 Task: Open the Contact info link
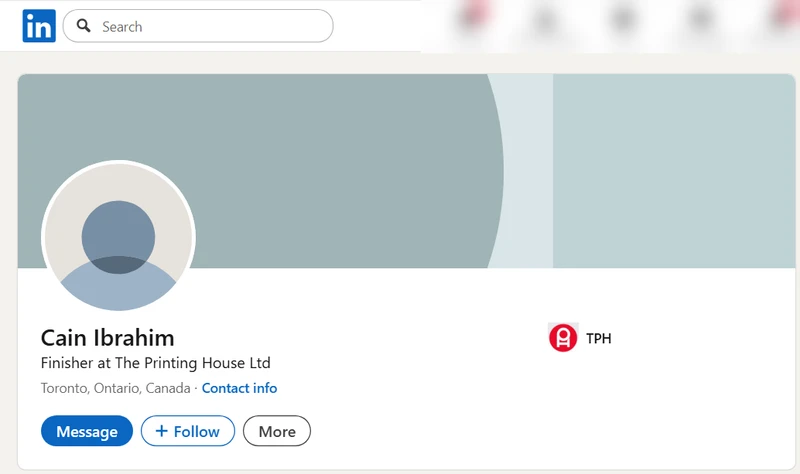tap(239, 388)
